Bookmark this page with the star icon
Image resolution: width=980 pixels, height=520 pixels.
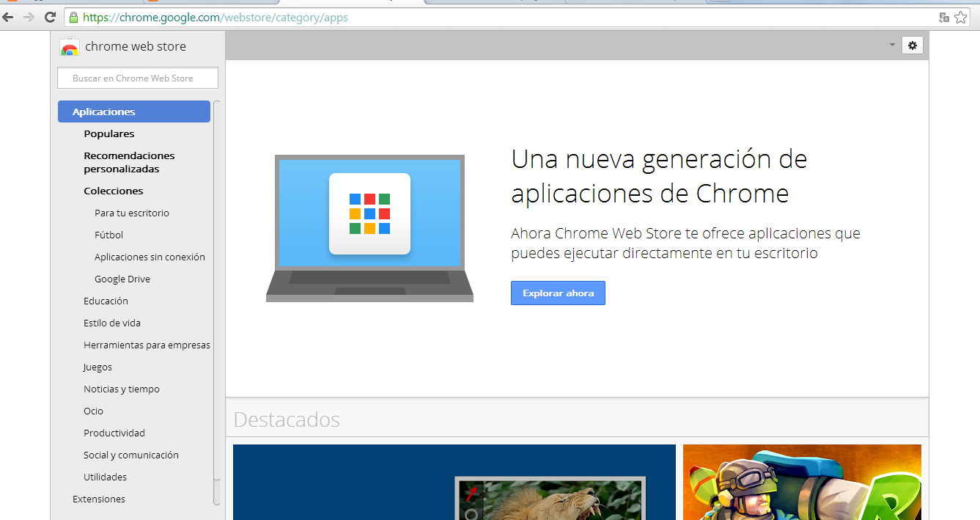pyautogui.click(x=960, y=17)
